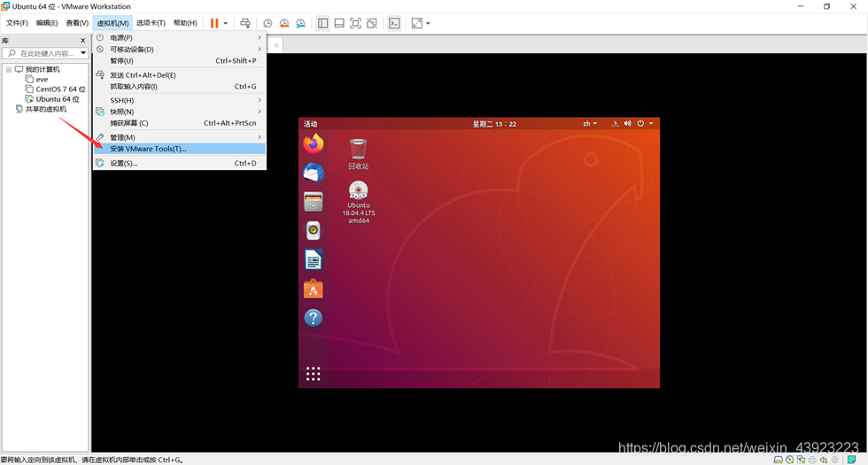The width and height of the screenshot is (868, 465).
Task: Expand the 快照(N) submenu
Action: (x=180, y=112)
